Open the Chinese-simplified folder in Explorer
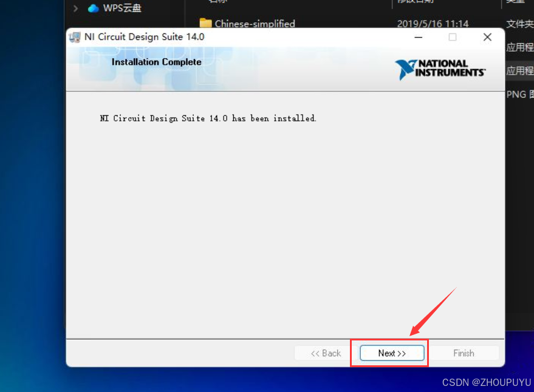534x392 pixels. [255, 24]
